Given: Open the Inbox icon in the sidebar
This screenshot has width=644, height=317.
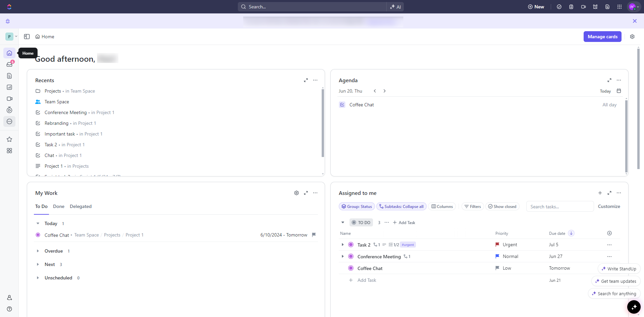Looking at the screenshot, I should coord(9,64).
